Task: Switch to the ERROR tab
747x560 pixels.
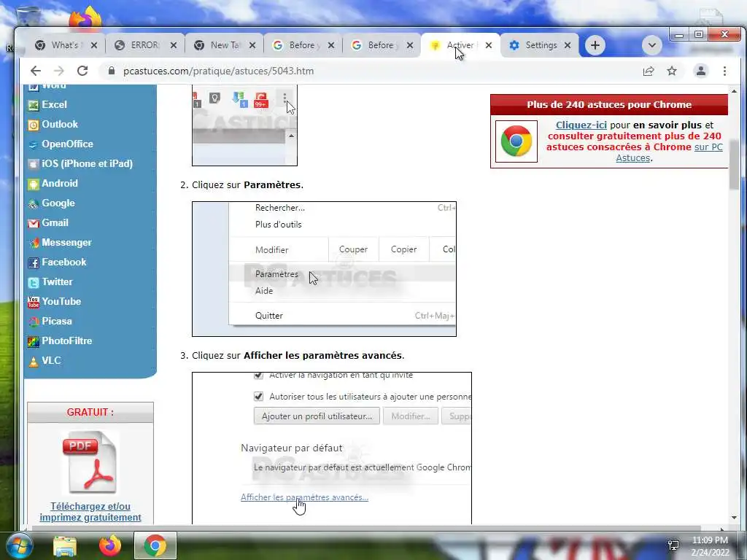Action: pyautogui.click(x=145, y=45)
